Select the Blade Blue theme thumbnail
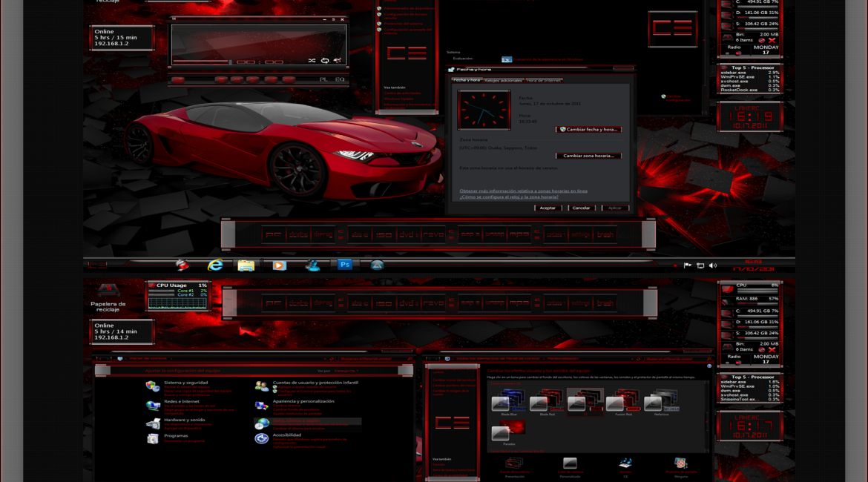Screen dimensions: 868x482 pyautogui.click(x=509, y=400)
